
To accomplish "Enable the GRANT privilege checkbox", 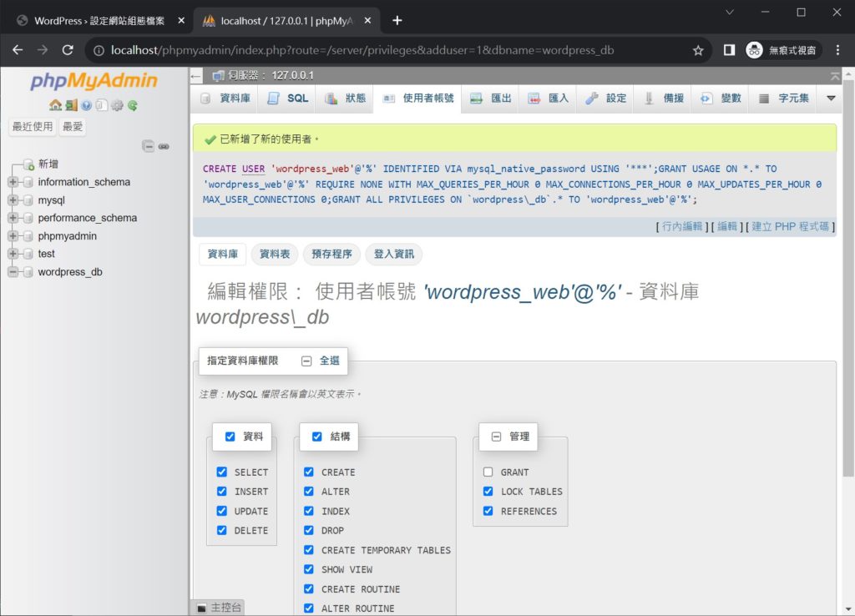I will (488, 472).
